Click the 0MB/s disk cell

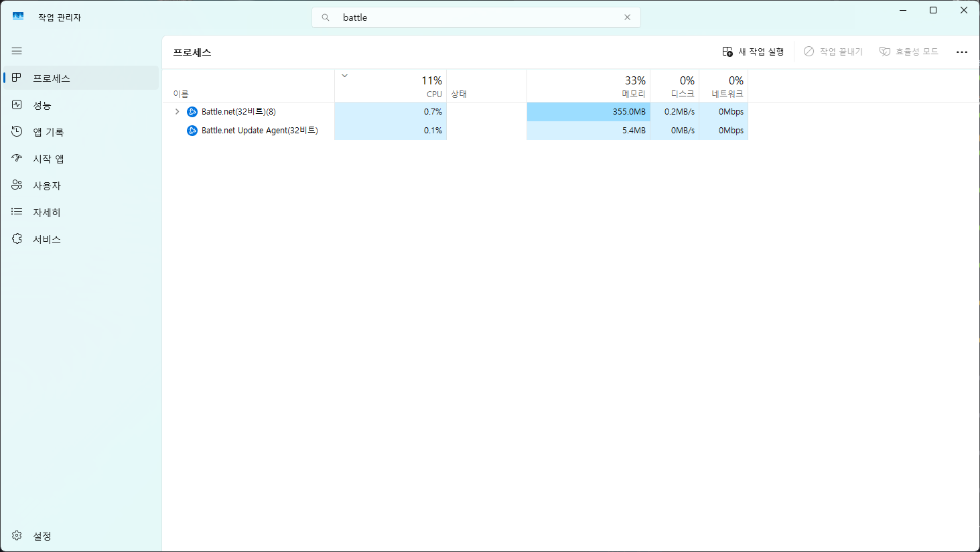pyautogui.click(x=675, y=131)
